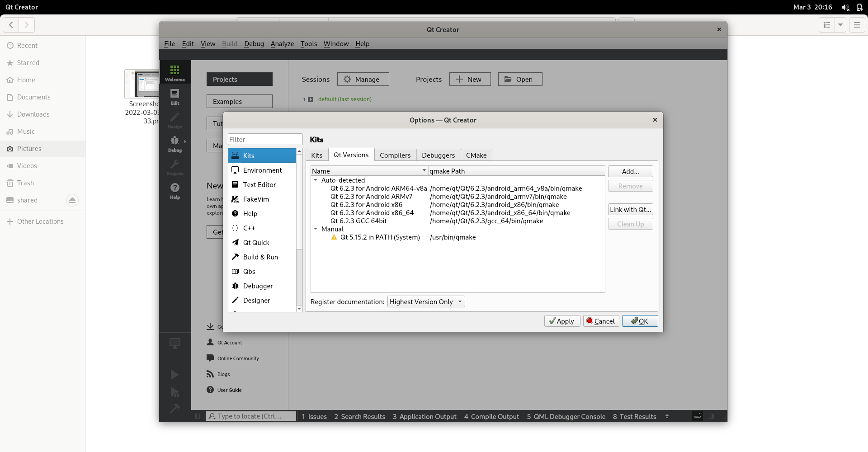Open the Tools menu

pyautogui.click(x=309, y=43)
